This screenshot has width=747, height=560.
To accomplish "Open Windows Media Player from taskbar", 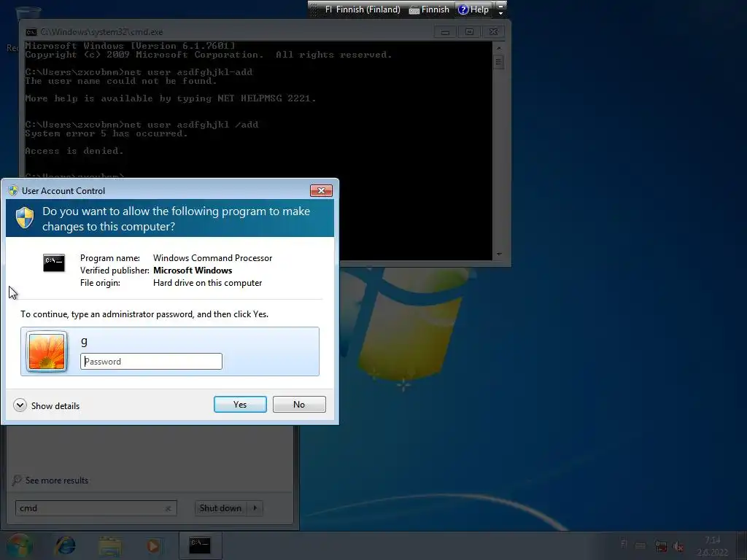I will 153,545.
